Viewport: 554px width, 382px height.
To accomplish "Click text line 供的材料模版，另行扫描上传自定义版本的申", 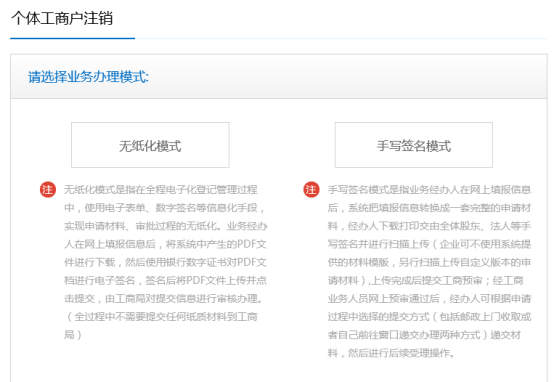I will [429, 262].
